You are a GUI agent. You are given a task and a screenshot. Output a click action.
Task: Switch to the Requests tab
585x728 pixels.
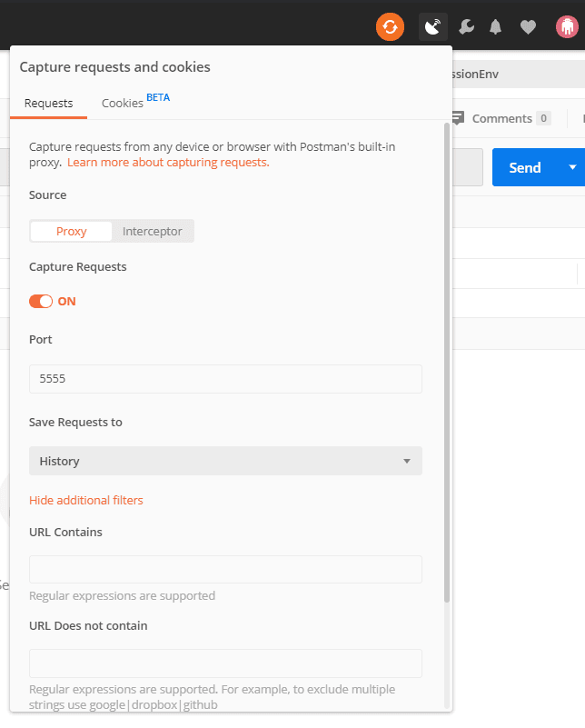48,103
